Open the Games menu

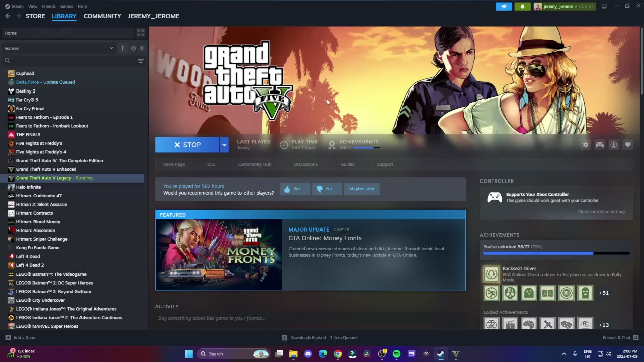point(66,6)
